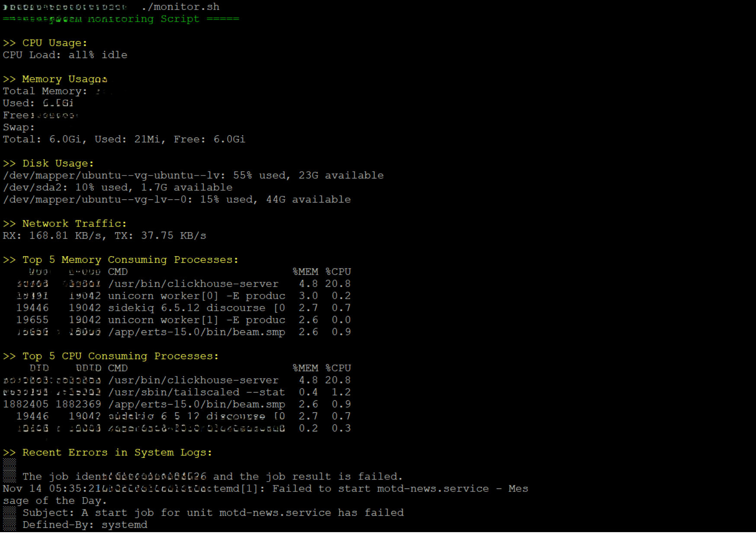Click 'unicorn worker[1] -E produc' row
This screenshot has height=536, width=756.
click(x=184, y=320)
